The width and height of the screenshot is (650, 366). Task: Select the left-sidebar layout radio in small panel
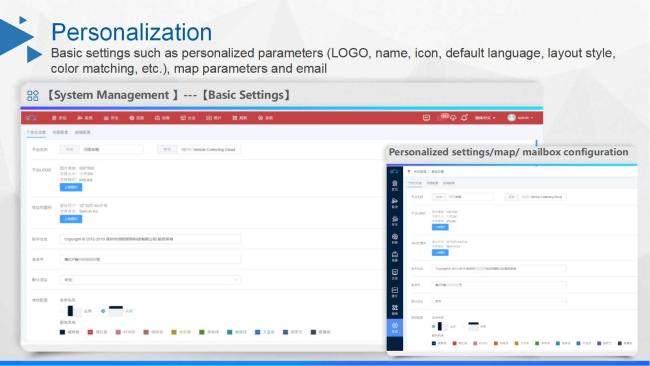pyautogui.click(x=434, y=327)
